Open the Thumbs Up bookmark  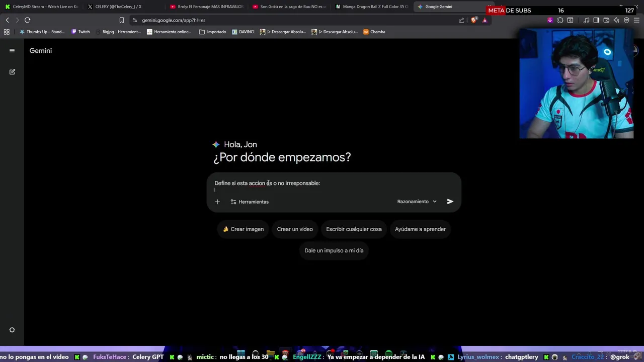coord(42,32)
